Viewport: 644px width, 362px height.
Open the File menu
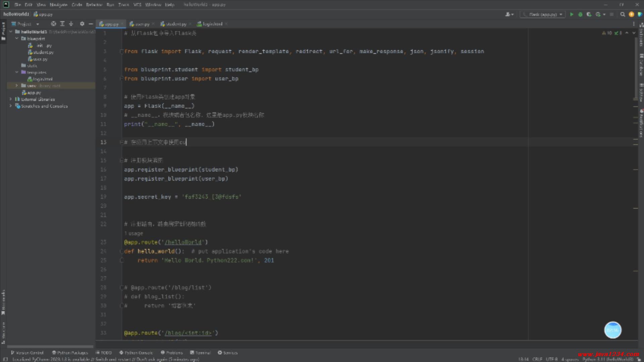(17, 5)
